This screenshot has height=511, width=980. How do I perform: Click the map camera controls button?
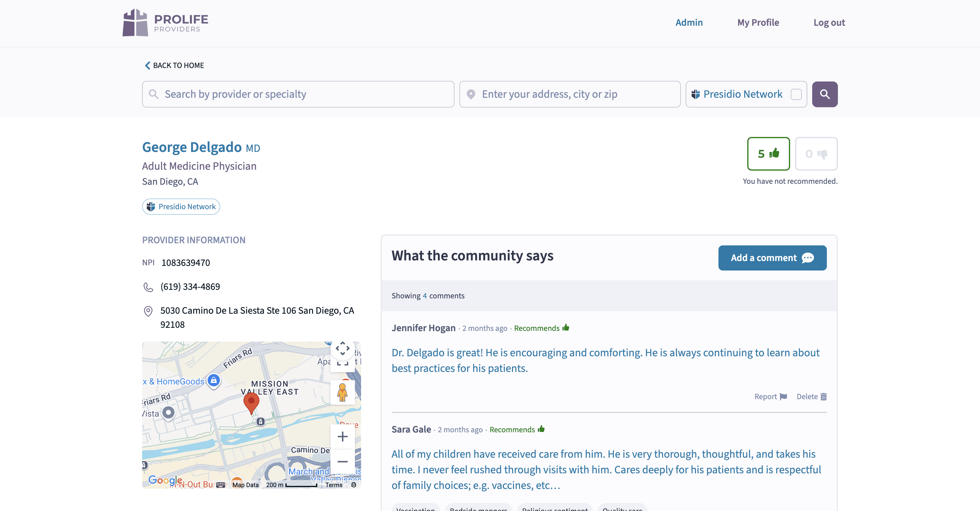(x=342, y=348)
